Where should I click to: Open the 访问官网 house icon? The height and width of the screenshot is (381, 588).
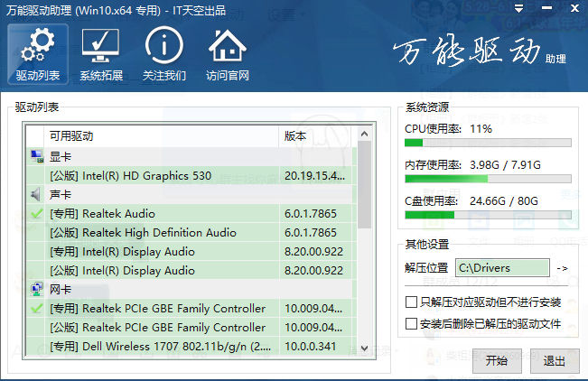pyautogui.click(x=227, y=46)
